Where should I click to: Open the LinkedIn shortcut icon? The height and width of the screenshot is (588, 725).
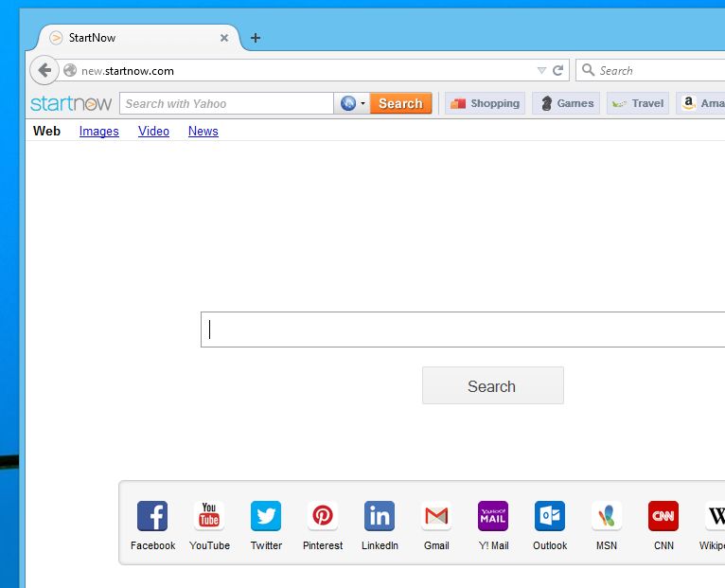pos(380,515)
